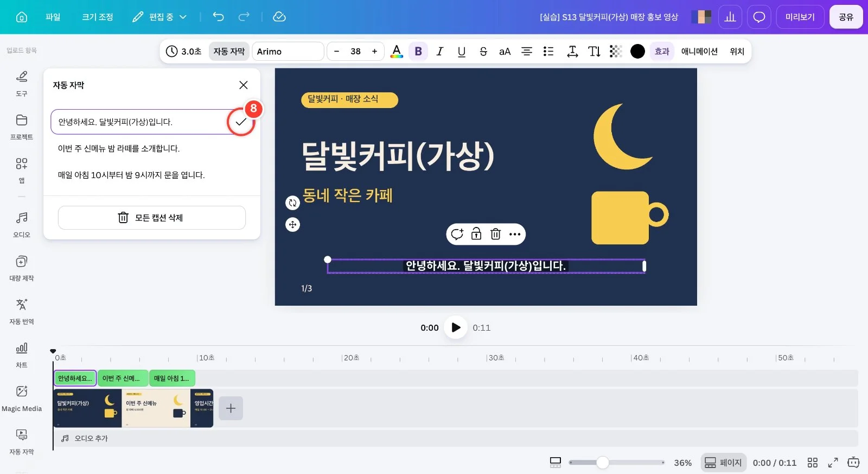Delete the selected element with the trash icon
This screenshot has height=474, width=868.
pyautogui.click(x=495, y=234)
